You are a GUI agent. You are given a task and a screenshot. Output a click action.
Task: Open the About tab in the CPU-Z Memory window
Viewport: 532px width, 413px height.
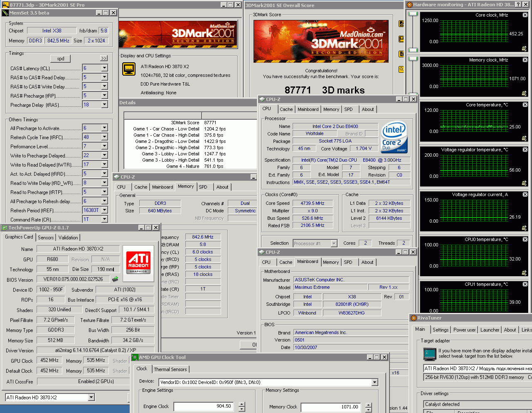[x=222, y=187]
